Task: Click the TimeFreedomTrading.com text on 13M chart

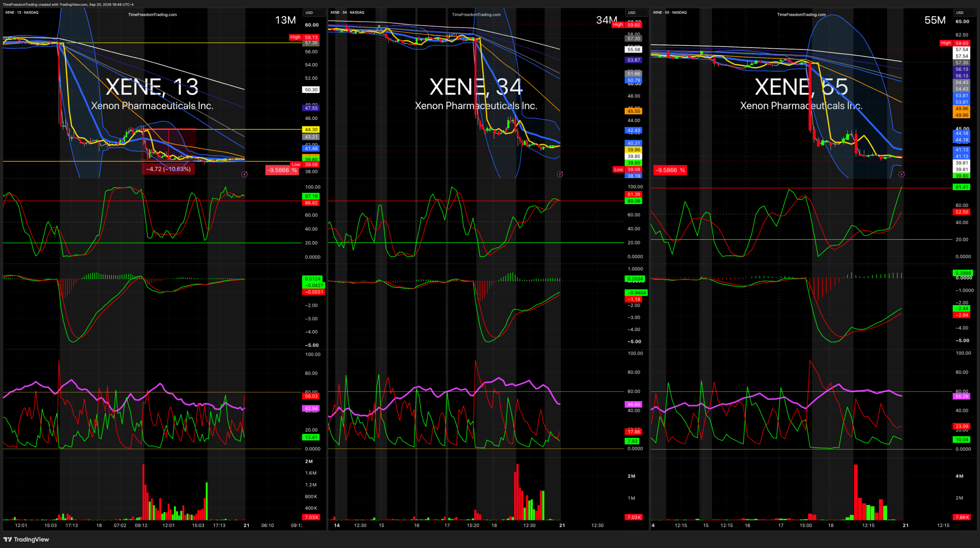Action: (x=152, y=15)
